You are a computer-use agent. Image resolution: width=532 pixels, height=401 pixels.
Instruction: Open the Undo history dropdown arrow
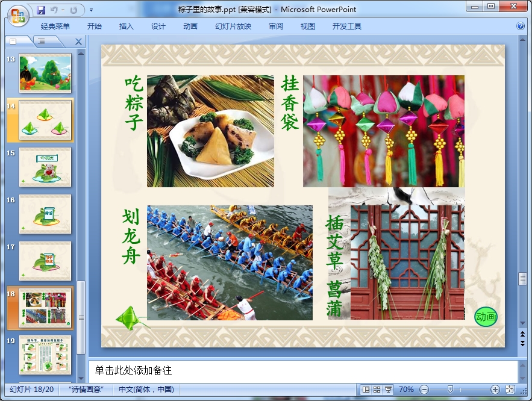point(62,10)
